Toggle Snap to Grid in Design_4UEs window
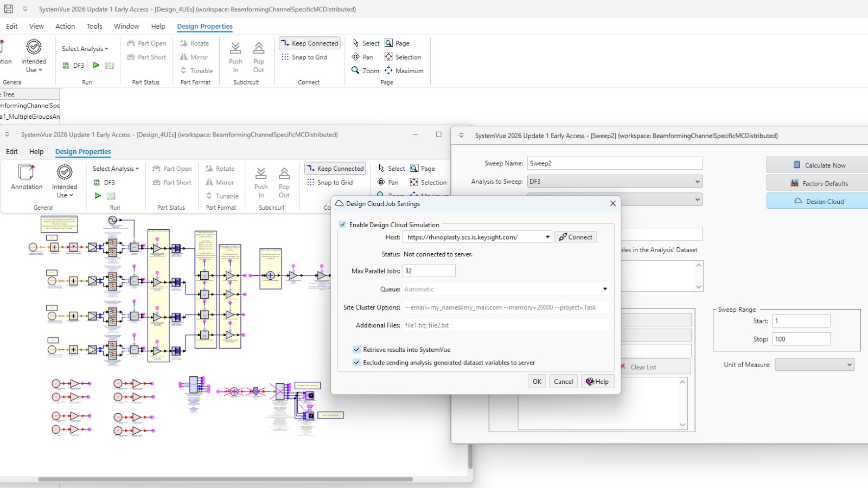This screenshot has width=868, height=488. point(330,183)
